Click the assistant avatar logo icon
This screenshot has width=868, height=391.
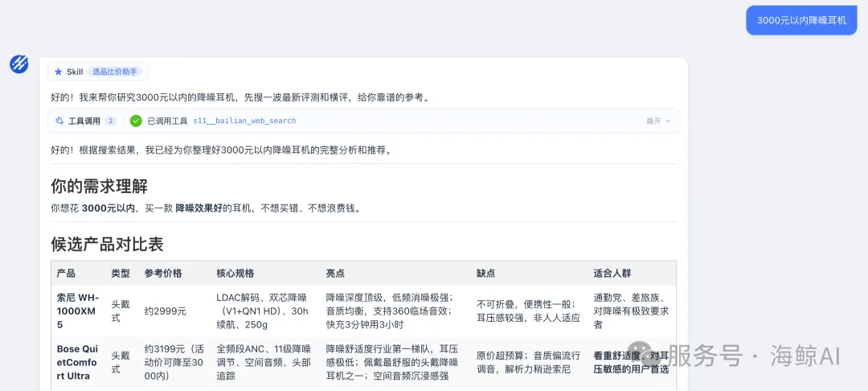19,64
